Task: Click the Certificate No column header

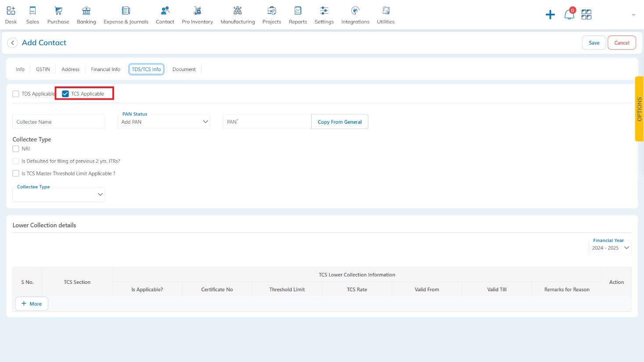Action: pyautogui.click(x=217, y=290)
